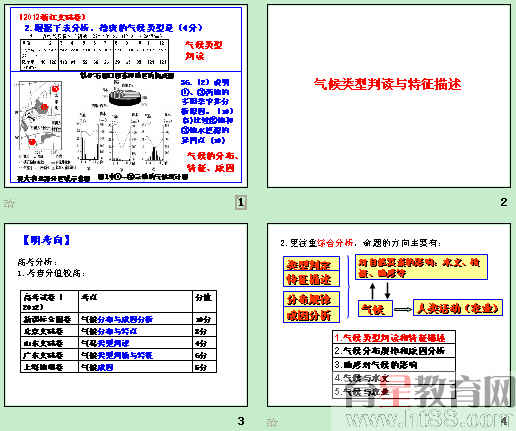Click the '4分' cell in the slide 3 table

pyautogui.click(x=204, y=343)
